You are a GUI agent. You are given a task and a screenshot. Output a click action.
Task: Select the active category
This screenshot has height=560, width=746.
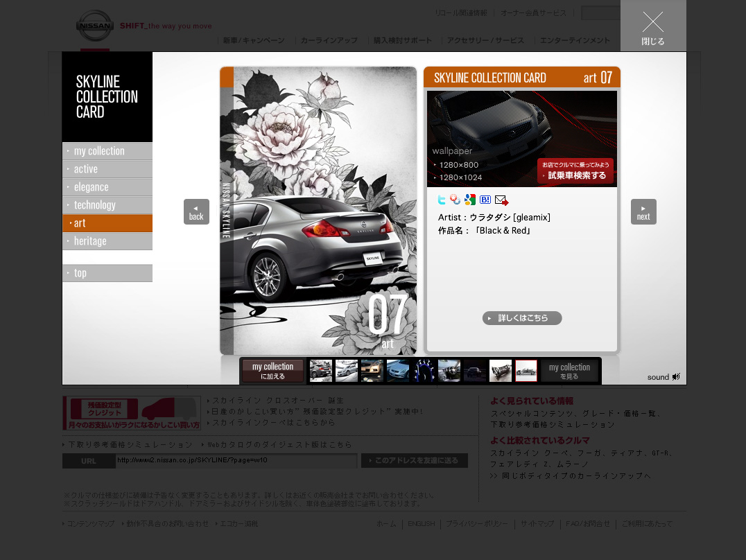click(x=107, y=169)
